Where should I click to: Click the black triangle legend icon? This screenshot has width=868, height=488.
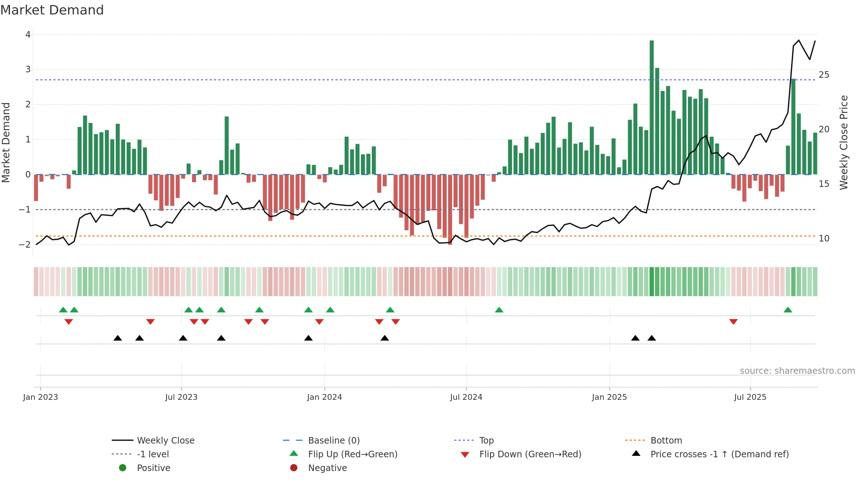click(x=636, y=453)
